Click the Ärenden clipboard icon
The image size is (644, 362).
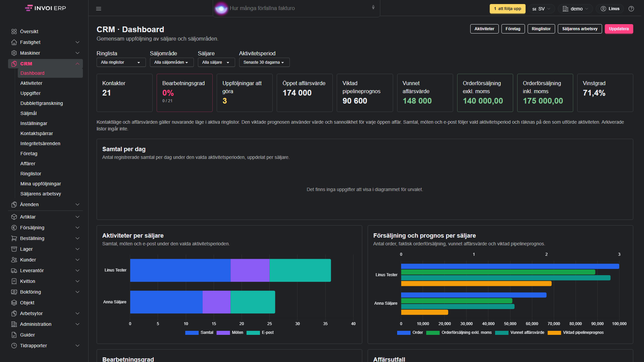coord(14,204)
